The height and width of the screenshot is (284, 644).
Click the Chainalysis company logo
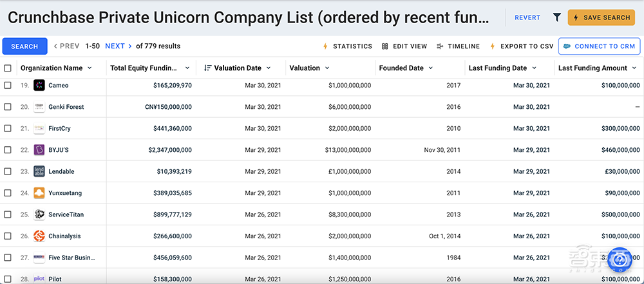coord(39,236)
